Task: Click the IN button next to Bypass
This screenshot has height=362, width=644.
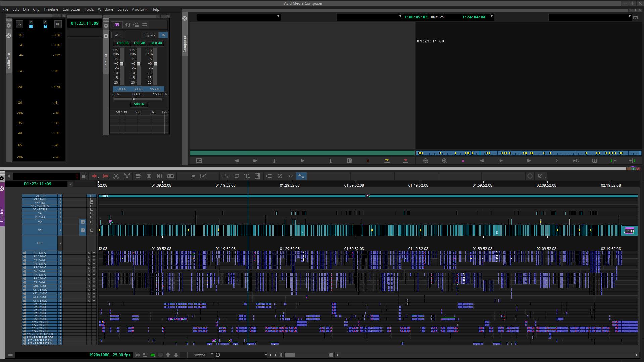Action: coord(163,35)
